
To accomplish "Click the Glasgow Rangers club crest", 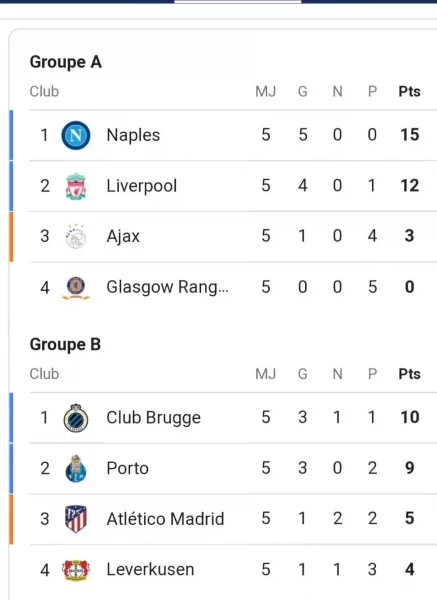I will (76, 287).
